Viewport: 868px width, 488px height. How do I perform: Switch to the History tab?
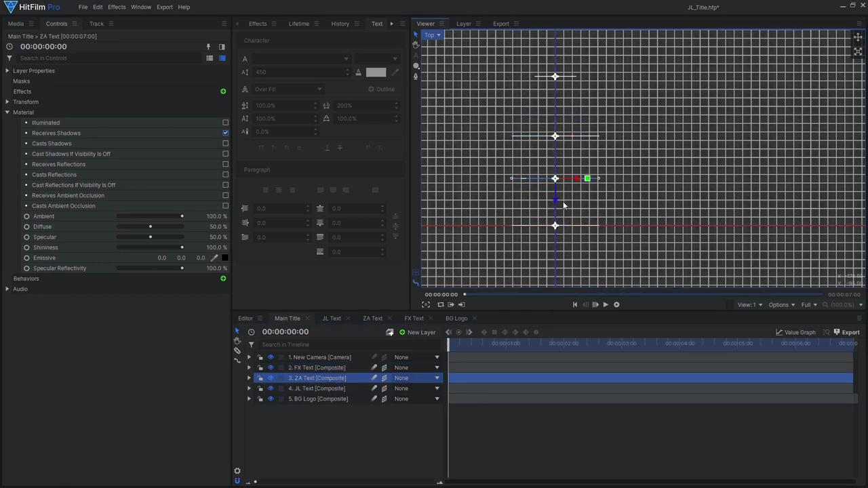click(340, 24)
